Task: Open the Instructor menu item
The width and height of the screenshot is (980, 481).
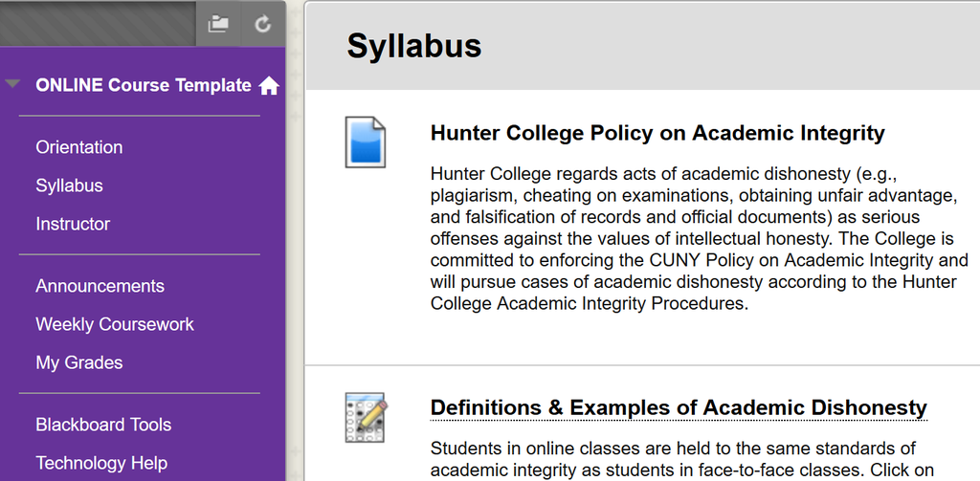Action: coord(73,224)
